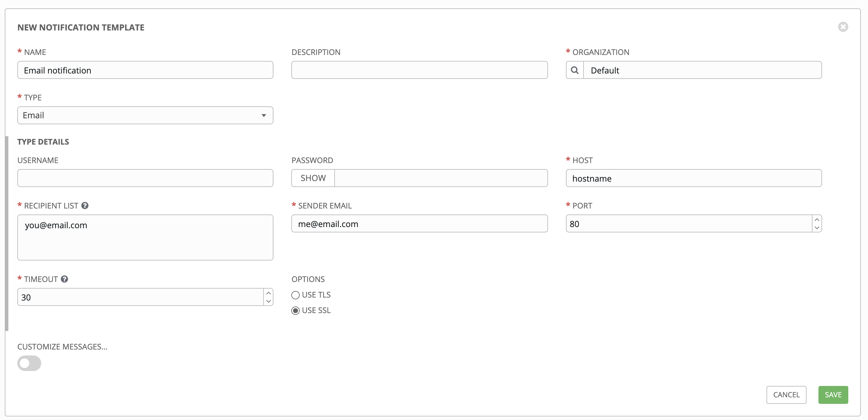The width and height of the screenshot is (868, 420).
Task: Click into the Description field
Action: (419, 70)
